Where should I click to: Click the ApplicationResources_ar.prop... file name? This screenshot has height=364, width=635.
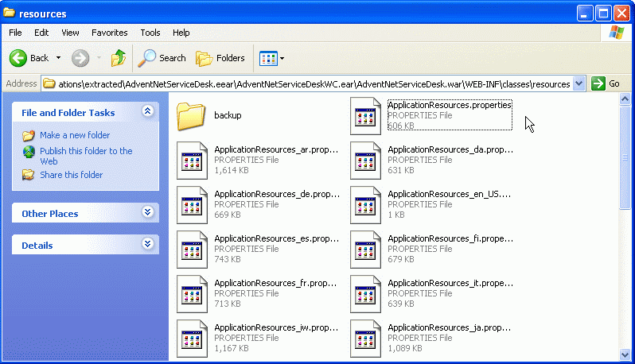click(276, 149)
